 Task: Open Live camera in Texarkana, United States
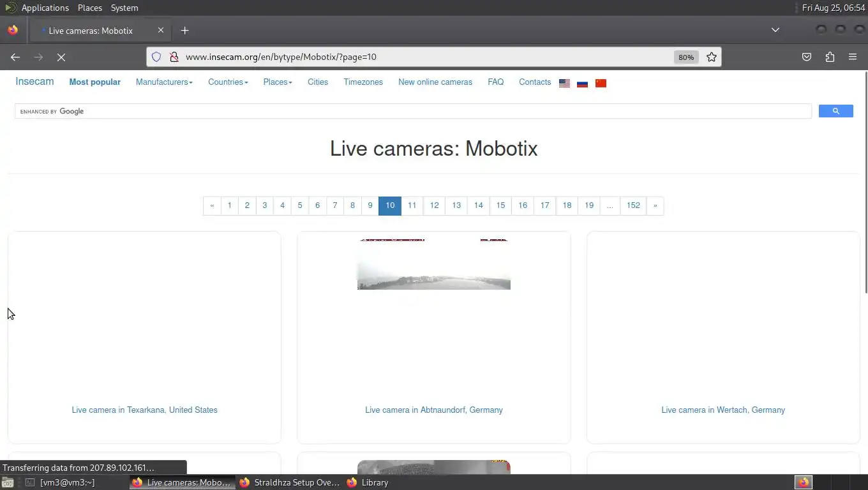(x=144, y=410)
